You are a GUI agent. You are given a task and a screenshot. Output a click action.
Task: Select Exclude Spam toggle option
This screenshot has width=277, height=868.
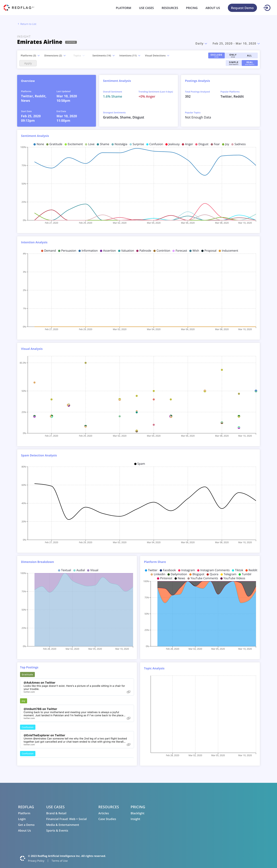tap(216, 55)
